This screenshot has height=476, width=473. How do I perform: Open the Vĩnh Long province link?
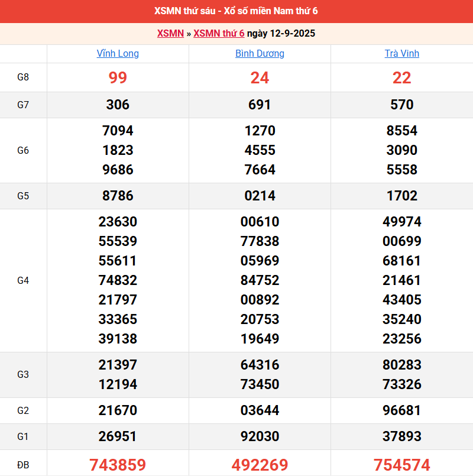(118, 53)
